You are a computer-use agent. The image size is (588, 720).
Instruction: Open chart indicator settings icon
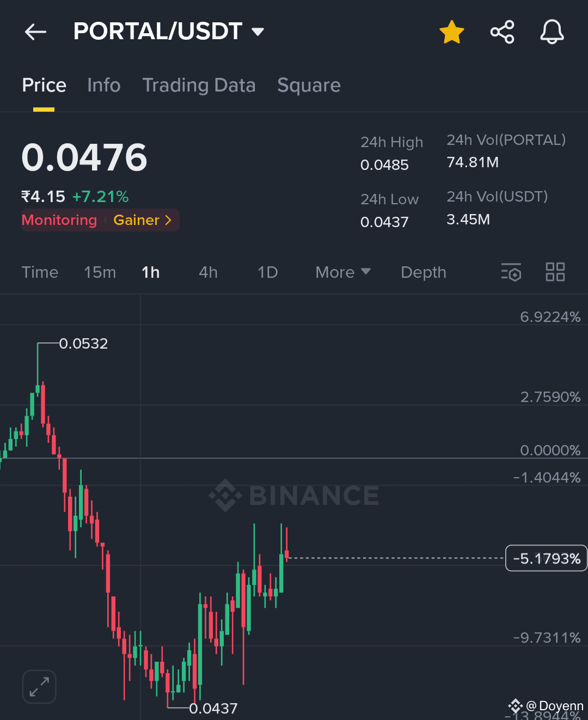[x=511, y=272]
